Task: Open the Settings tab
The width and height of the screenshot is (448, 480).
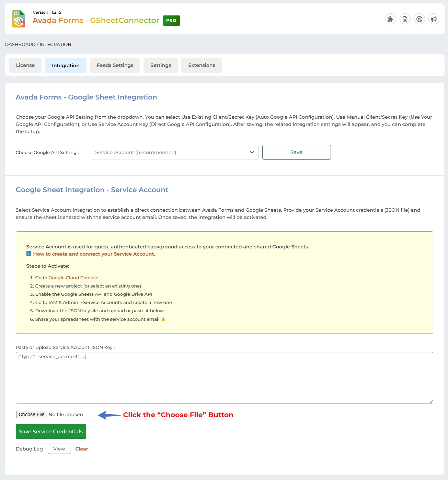Action: point(160,65)
